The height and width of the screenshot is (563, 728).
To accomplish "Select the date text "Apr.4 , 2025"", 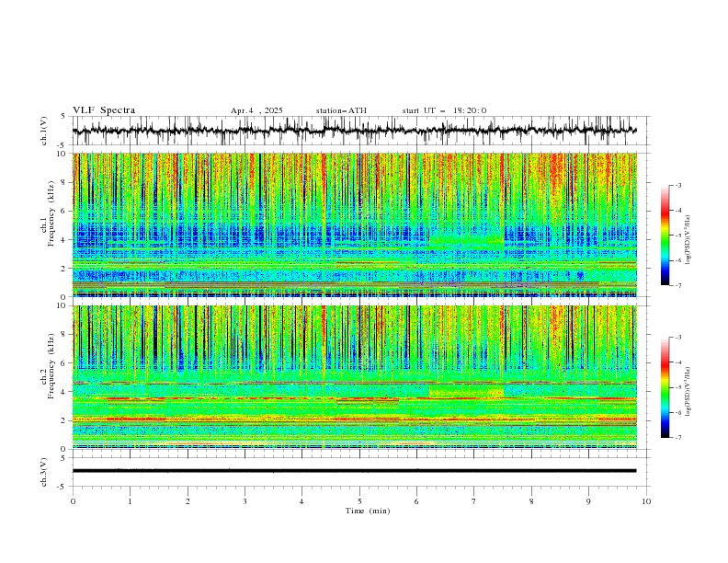I will point(256,110).
